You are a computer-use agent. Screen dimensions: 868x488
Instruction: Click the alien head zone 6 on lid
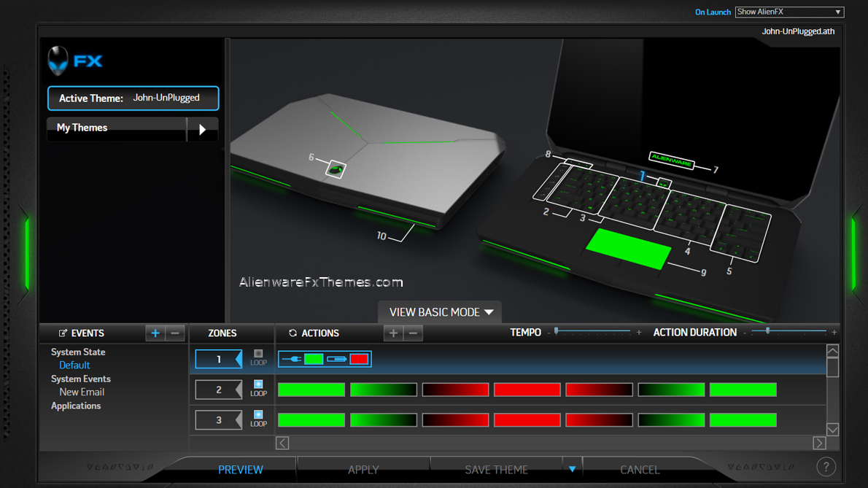[x=336, y=169]
